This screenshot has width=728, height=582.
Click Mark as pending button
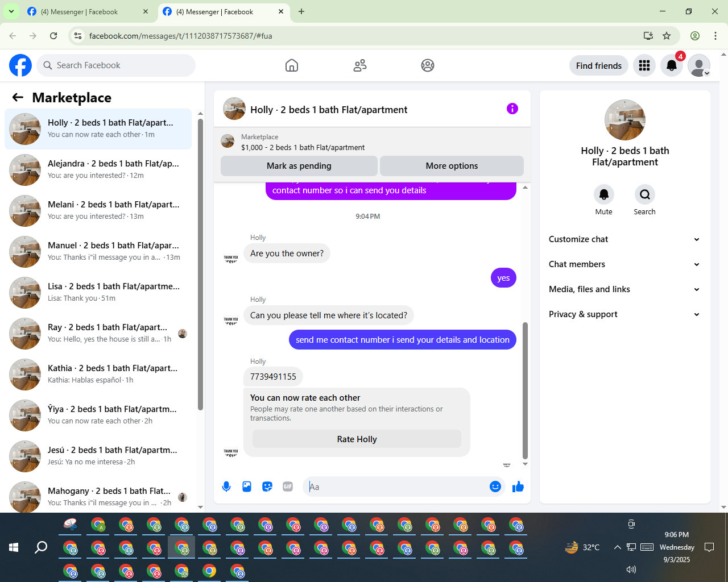pyautogui.click(x=299, y=166)
